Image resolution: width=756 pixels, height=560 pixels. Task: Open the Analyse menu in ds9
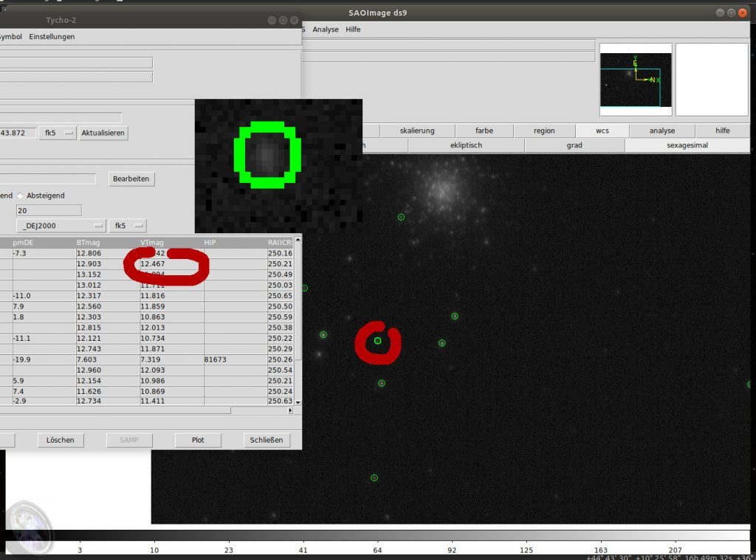(x=325, y=30)
